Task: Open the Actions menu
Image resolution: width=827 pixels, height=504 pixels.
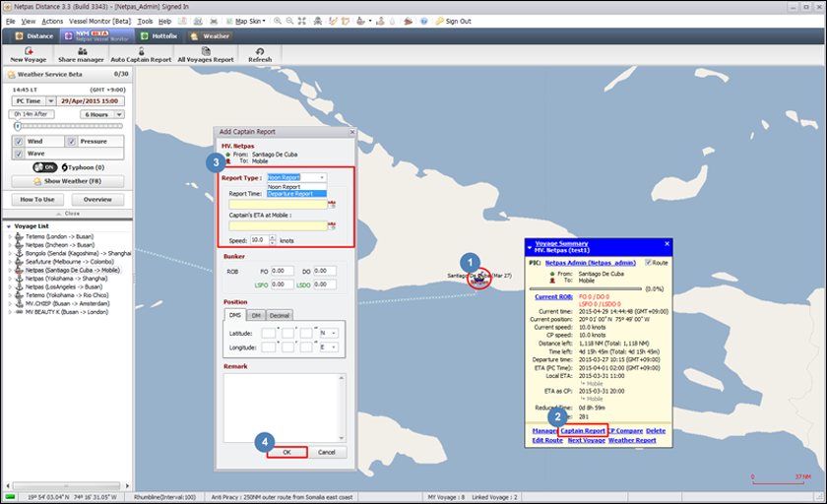Action: [x=52, y=21]
